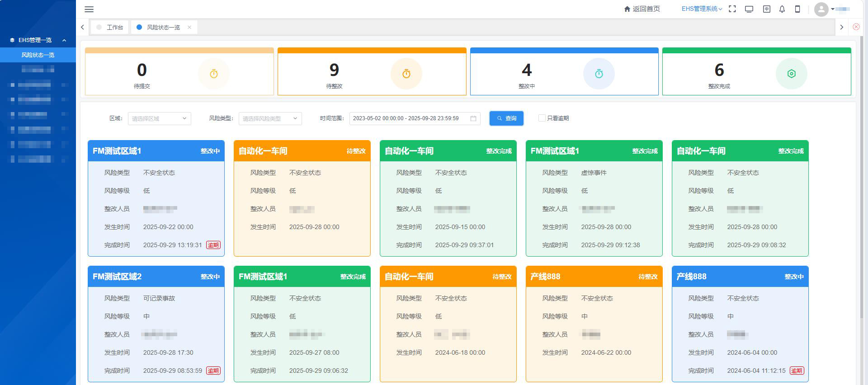Screen dimensions: 868x385
Task: Click the hamburger menu collapse icon
Action: (89, 9)
